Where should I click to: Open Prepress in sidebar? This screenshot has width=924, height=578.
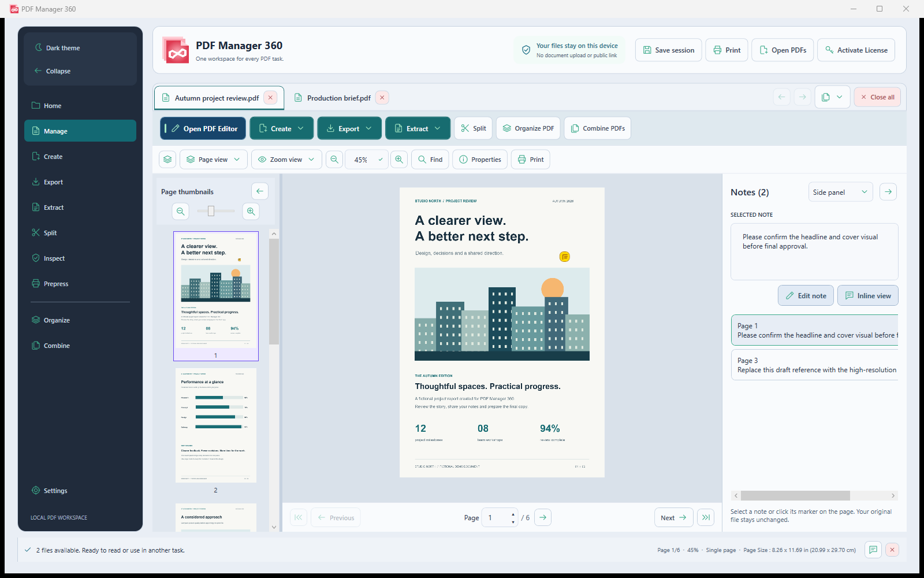pos(80,284)
